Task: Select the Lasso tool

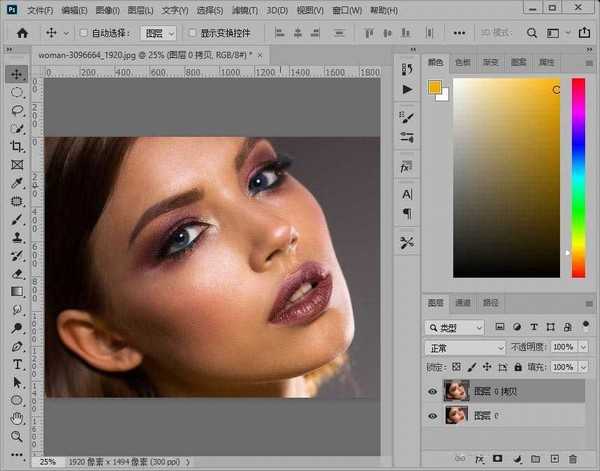Action: 17,111
